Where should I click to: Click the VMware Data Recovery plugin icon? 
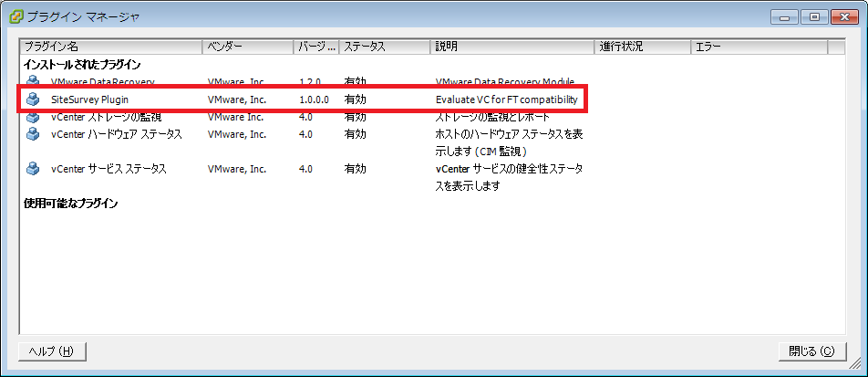33,82
